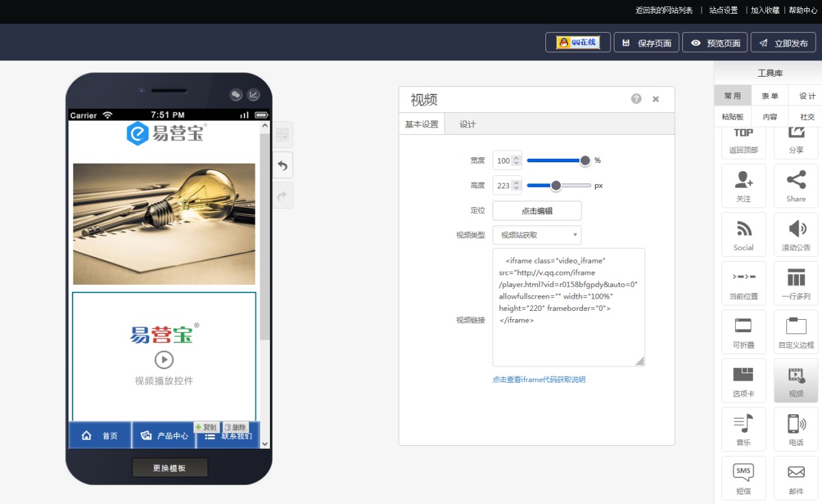Click the QQ在线 contact button
This screenshot has height=504, width=822.
pos(577,42)
